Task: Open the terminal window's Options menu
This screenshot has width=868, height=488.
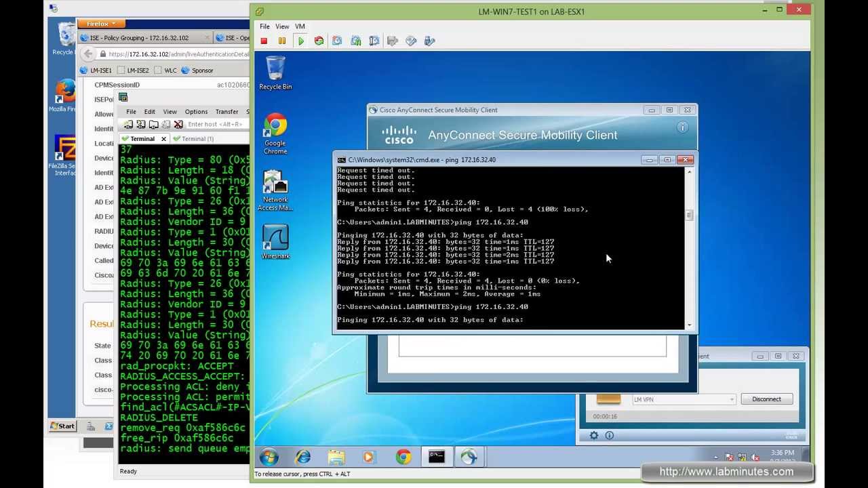Action: 196,112
